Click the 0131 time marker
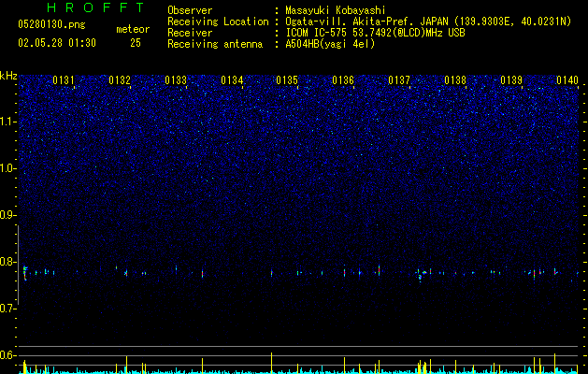The height and width of the screenshot is (374, 588). tap(64, 80)
